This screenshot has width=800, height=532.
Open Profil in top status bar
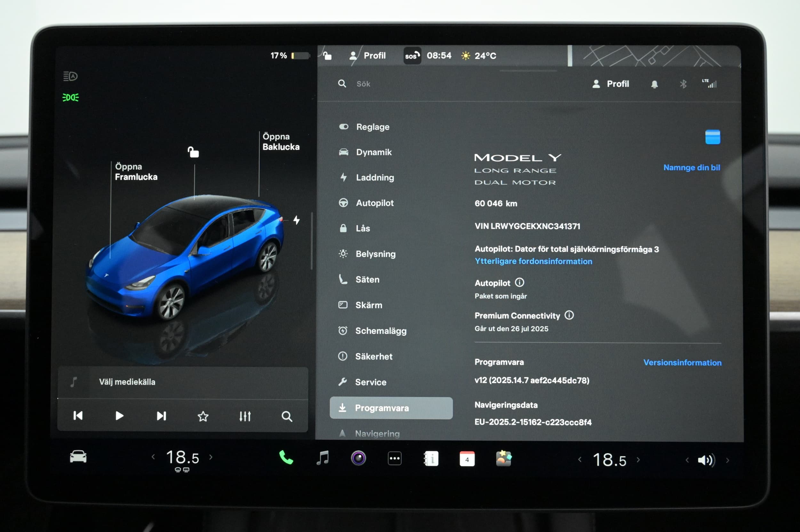point(368,55)
